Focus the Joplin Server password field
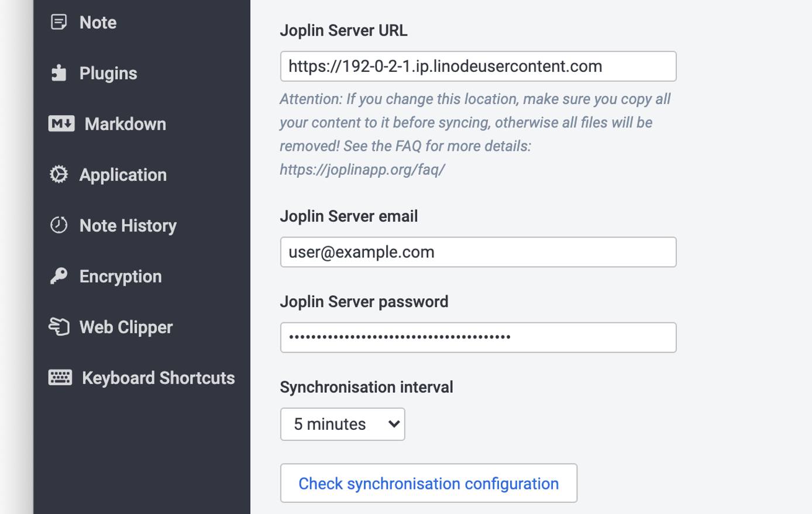Viewport: 812px width, 514px height. pyautogui.click(x=478, y=337)
